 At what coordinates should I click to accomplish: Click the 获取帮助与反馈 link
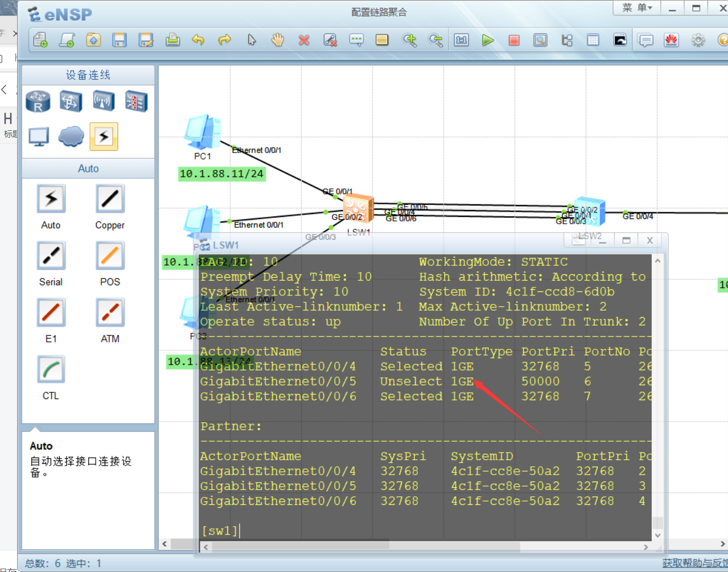click(695, 563)
